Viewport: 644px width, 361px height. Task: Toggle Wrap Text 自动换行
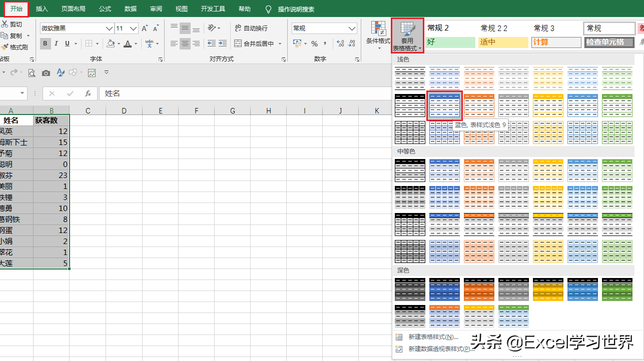click(x=251, y=28)
